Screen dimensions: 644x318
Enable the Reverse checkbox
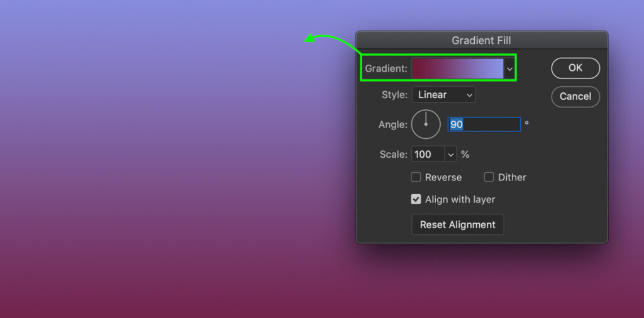click(416, 177)
